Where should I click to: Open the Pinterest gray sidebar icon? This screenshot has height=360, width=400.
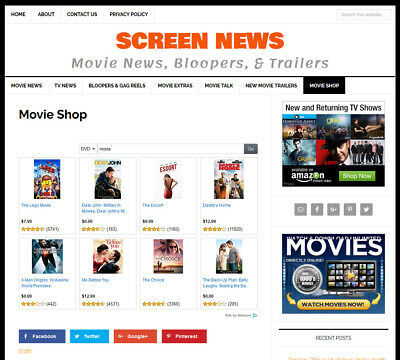(x=350, y=209)
